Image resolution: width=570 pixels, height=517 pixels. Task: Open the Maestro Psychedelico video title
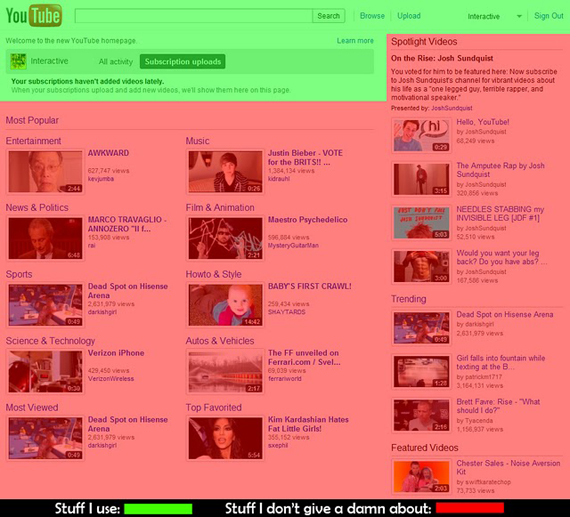pyautogui.click(x=308, y=220)
